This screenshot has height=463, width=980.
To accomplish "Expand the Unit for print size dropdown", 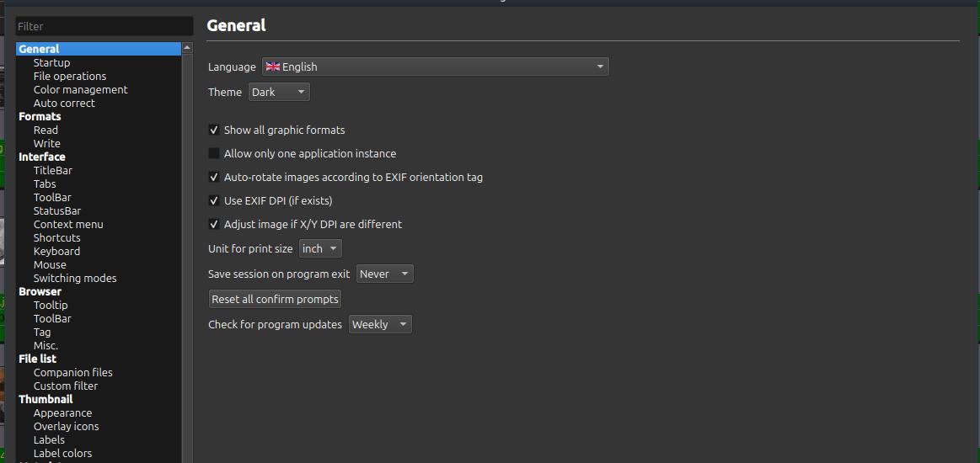I will 320,248.
